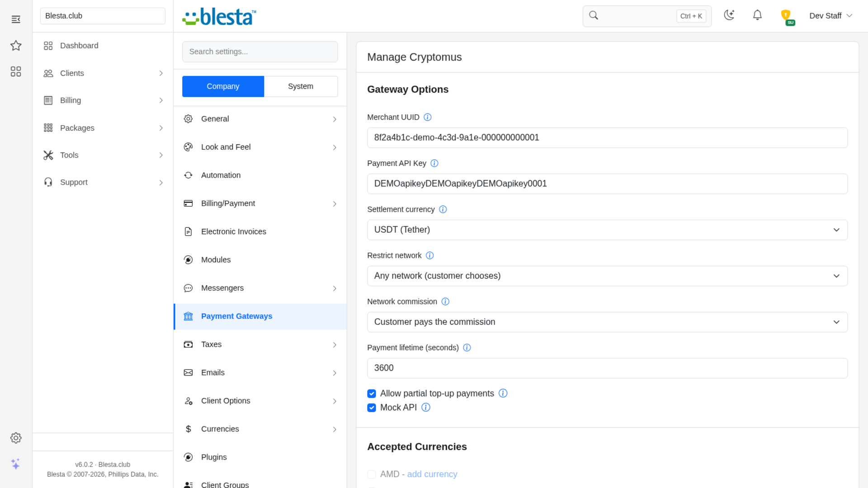Focus the Search settings field
The image size is (868, 488).
point(260,52)
